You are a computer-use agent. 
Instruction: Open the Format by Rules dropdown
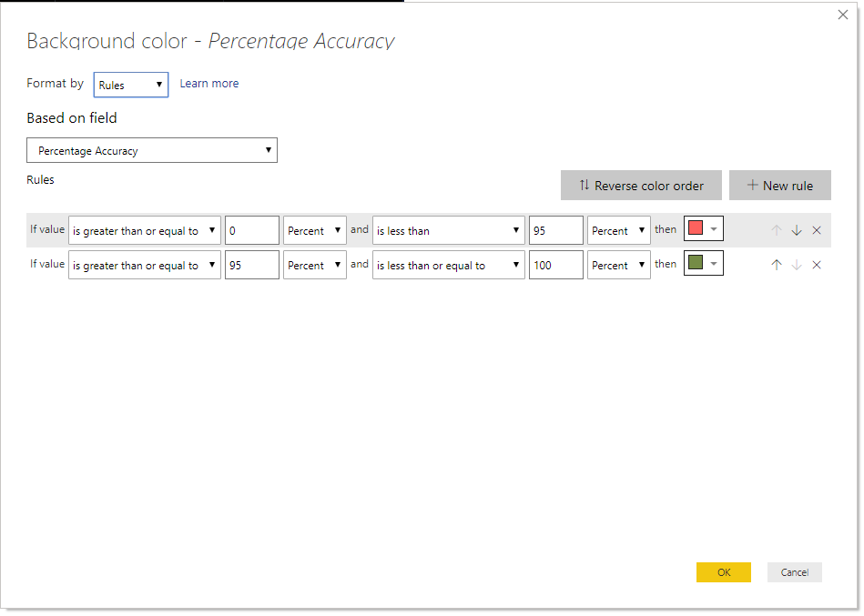[x=130, y=85]
